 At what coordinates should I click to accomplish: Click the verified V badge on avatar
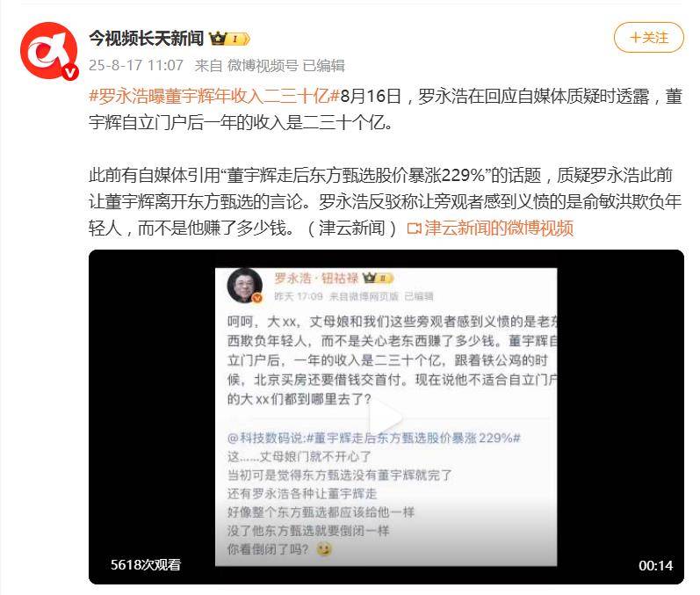[70, 72]
